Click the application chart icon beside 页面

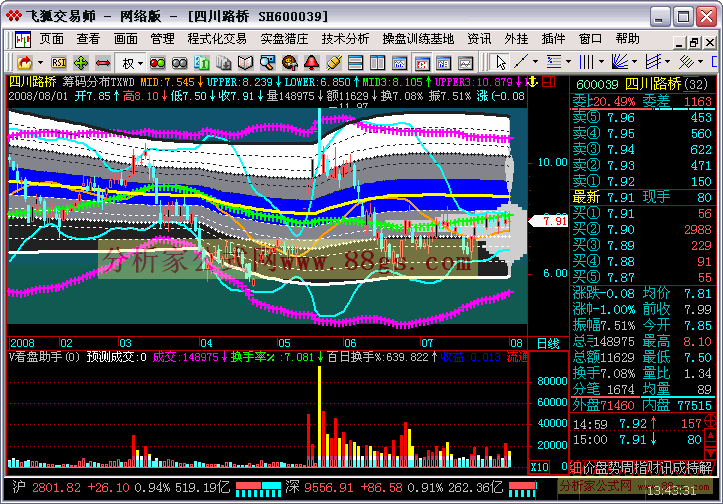[x=23, y=40]
